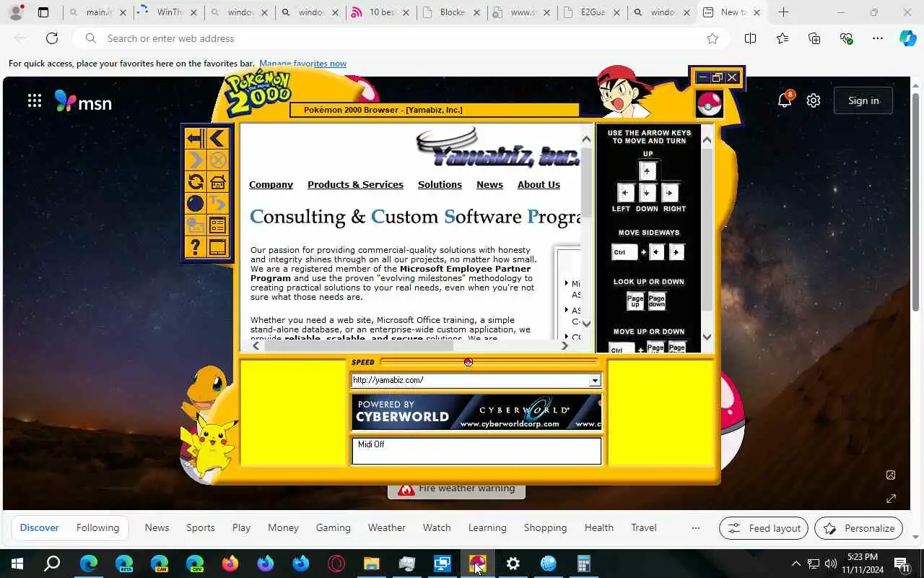Open more feed categories ellipsis
The image size is (924, 578).
pos(695,528)
